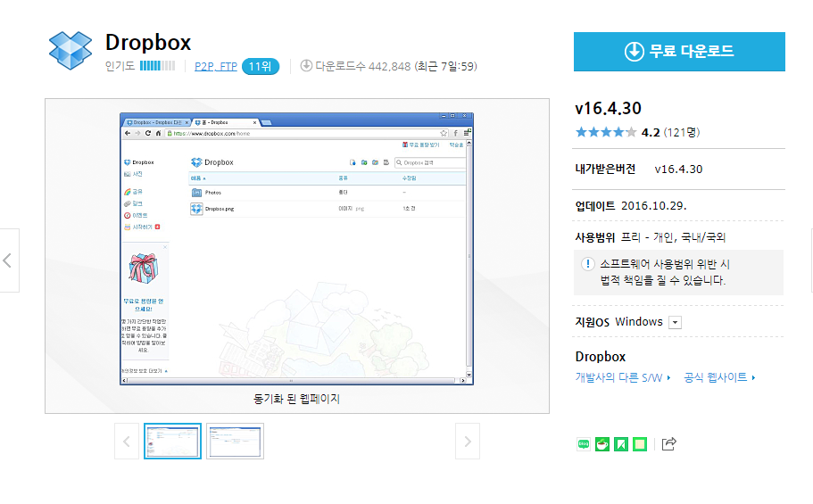Share to Naver Blog via the blog icon
Image resolution: width=813 pixels, height=504 pixels.
click(x=584, y=444)
